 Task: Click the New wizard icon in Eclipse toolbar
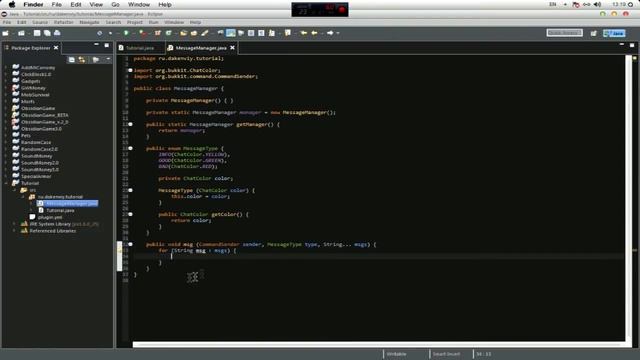pyautogui.click(x=5, y=33)
